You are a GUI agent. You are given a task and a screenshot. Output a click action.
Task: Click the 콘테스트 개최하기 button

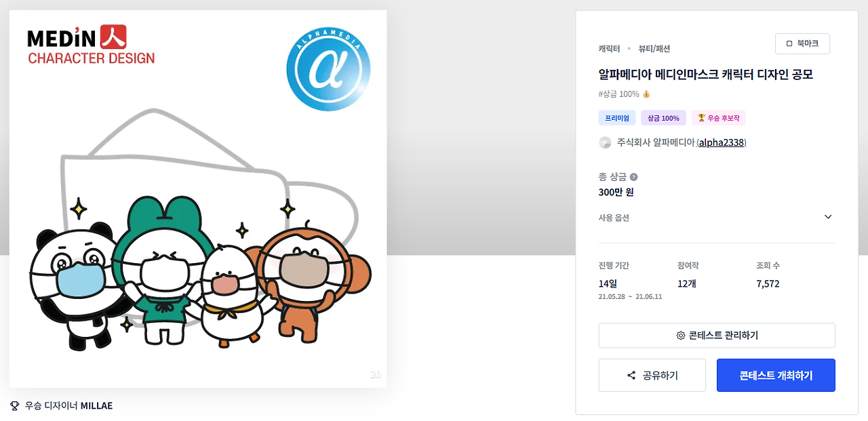pos(776,376)
